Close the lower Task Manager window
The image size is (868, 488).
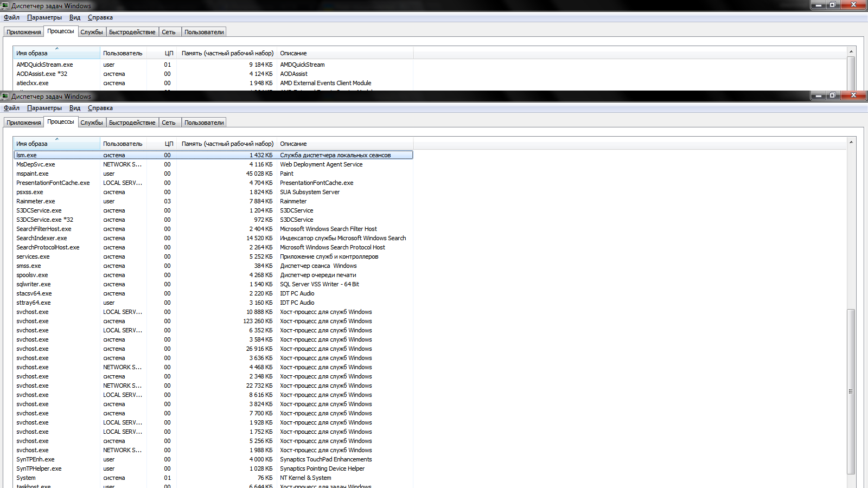click(853, 95)
